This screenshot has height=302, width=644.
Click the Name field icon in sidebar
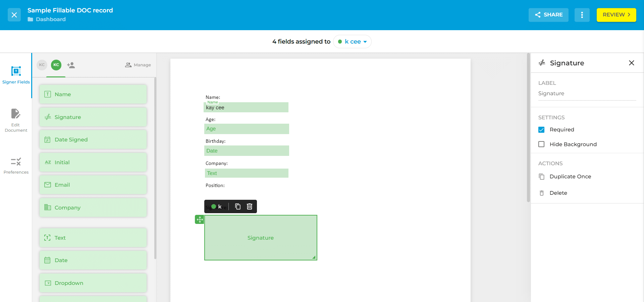point(48,95)
